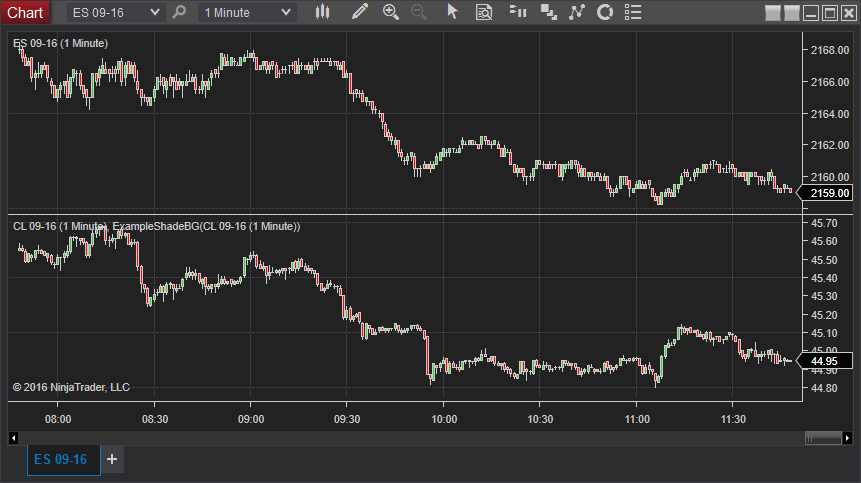Click the 10:30 time axis label

(540, 419)
